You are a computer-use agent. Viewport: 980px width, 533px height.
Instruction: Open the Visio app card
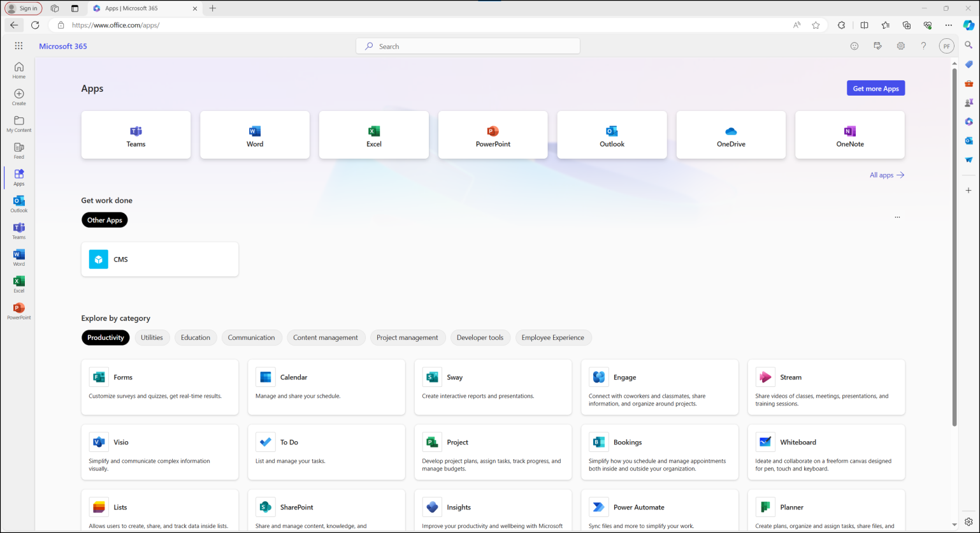[x=160, y=452]
